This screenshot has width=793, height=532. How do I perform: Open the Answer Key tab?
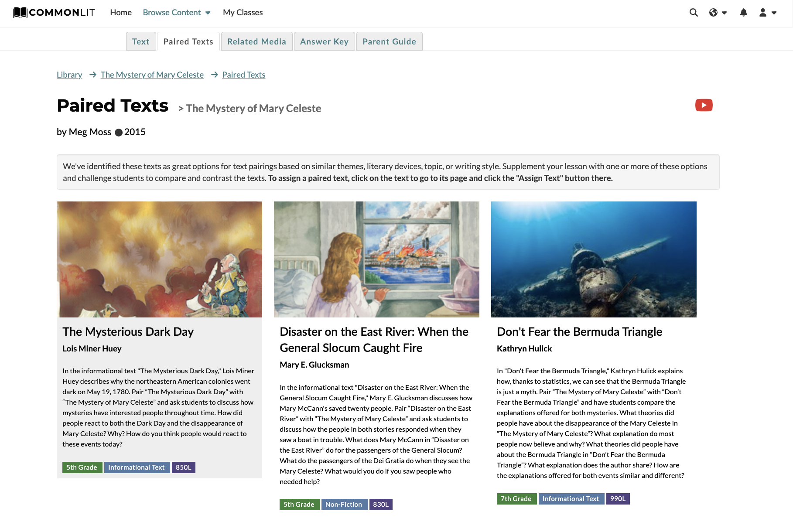click(324, 41)
